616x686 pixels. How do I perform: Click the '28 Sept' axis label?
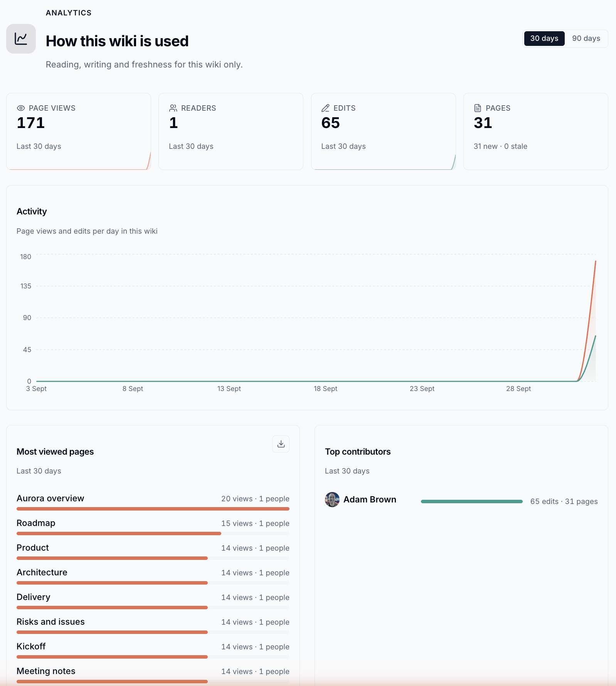tap(518, 389)
